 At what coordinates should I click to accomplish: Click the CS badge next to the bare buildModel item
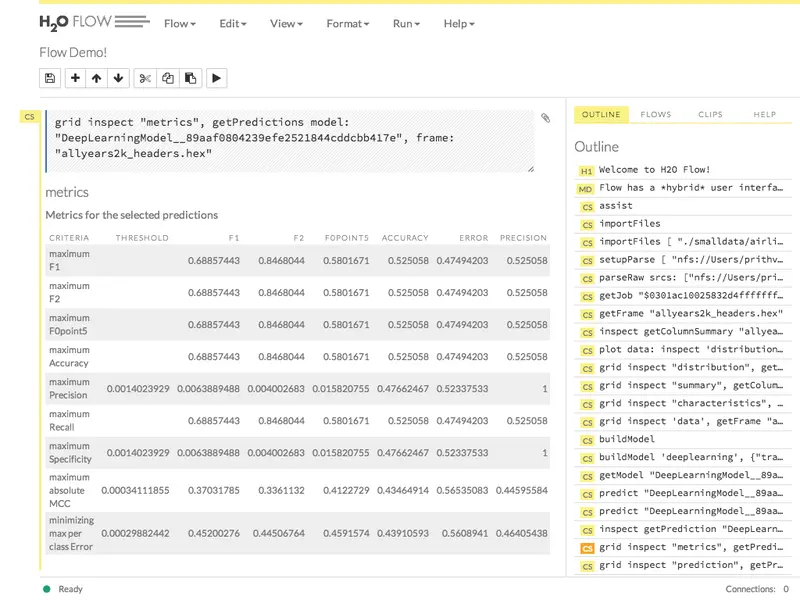pos(587,441)
